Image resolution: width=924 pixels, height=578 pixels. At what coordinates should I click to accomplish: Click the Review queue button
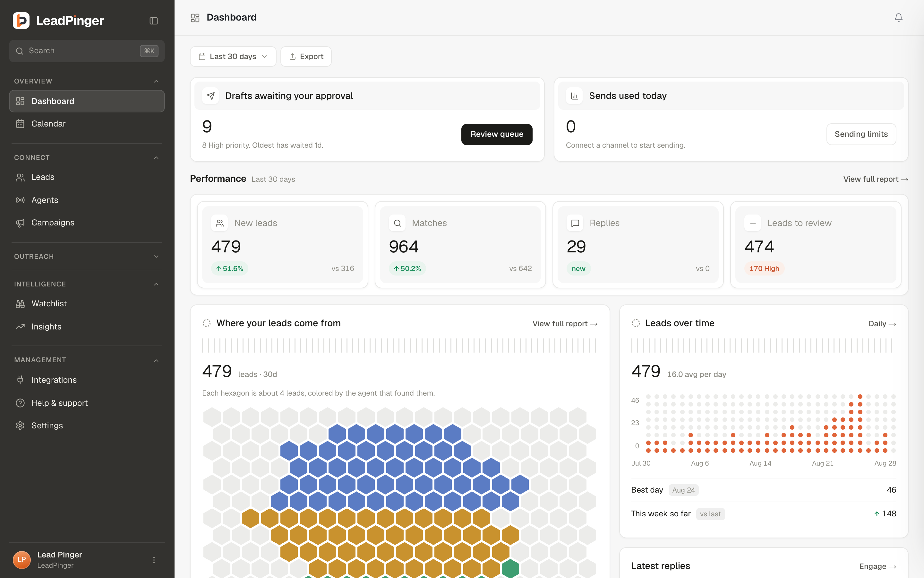tap(497, 134)
